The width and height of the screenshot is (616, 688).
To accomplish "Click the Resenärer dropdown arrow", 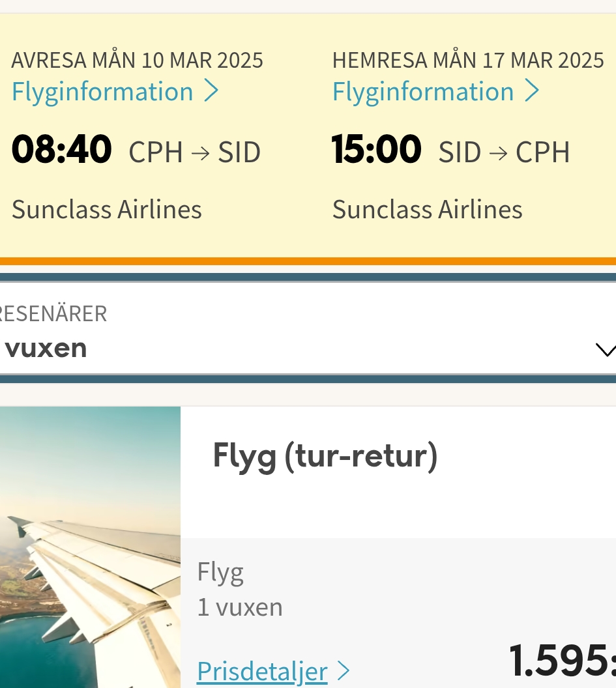I will [606, 350].
